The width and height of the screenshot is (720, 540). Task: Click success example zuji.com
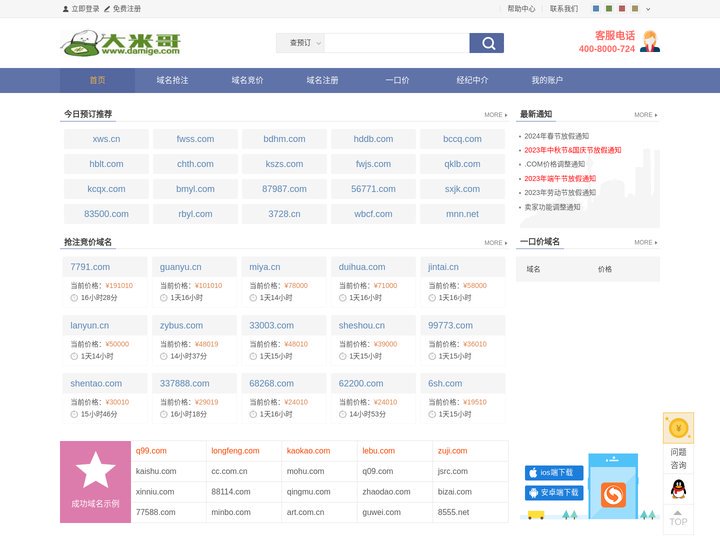click(452, 451)
